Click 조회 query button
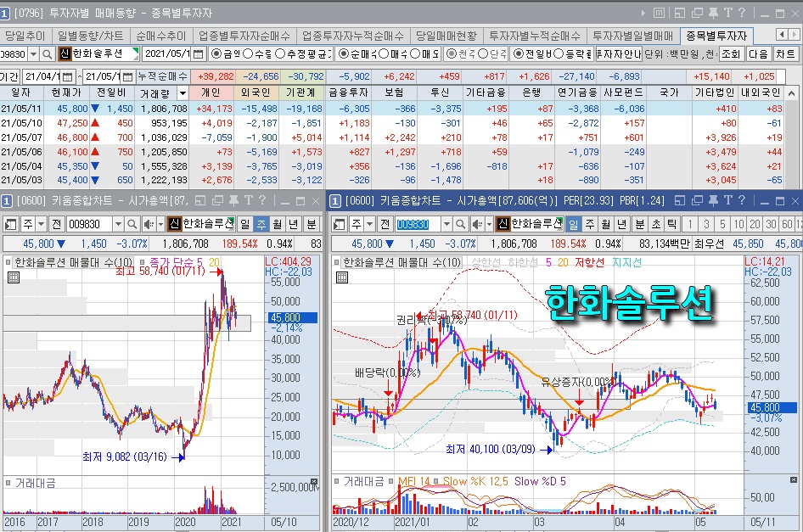 tap(731, 53)
